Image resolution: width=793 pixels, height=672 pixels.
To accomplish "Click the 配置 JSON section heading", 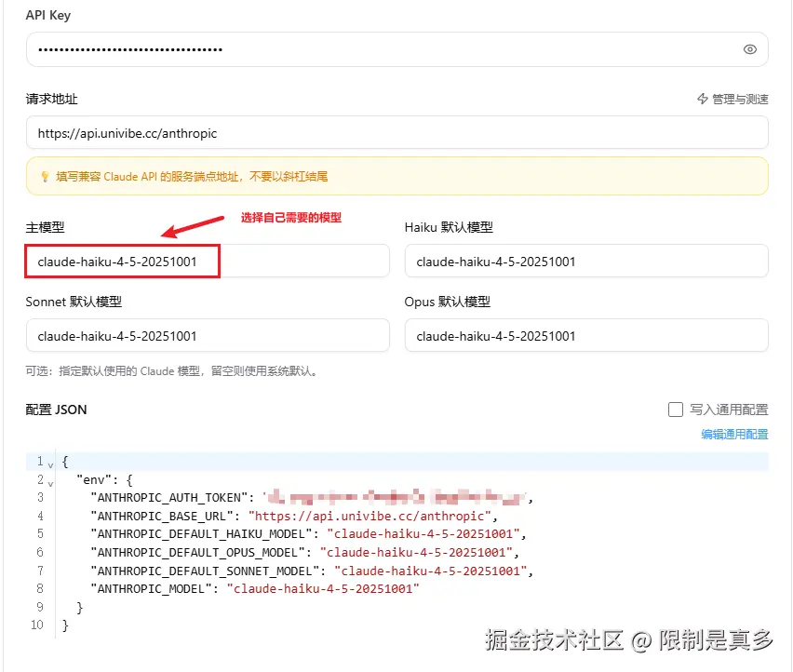I will (x=56, y=410).
